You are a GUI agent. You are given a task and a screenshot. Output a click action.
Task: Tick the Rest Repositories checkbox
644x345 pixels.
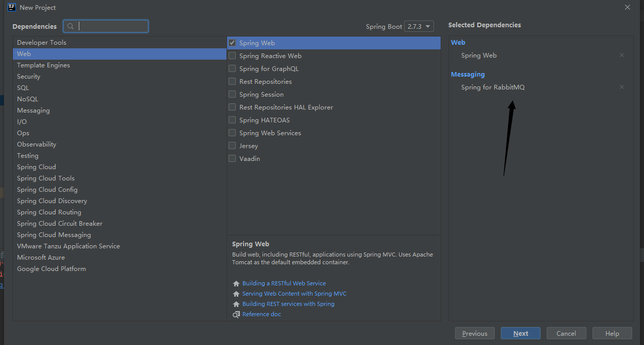232,81
